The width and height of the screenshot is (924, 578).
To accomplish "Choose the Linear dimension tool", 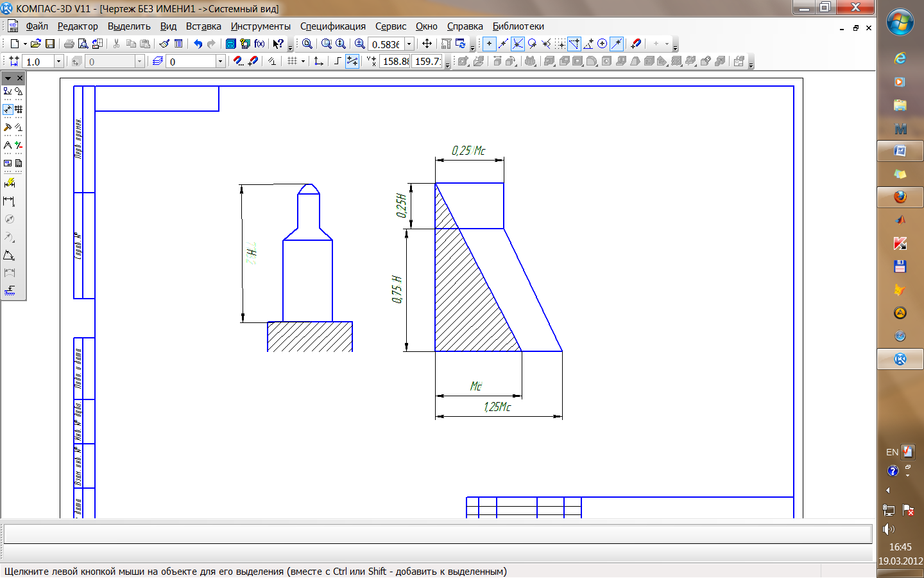I will (x=9, y=201).
